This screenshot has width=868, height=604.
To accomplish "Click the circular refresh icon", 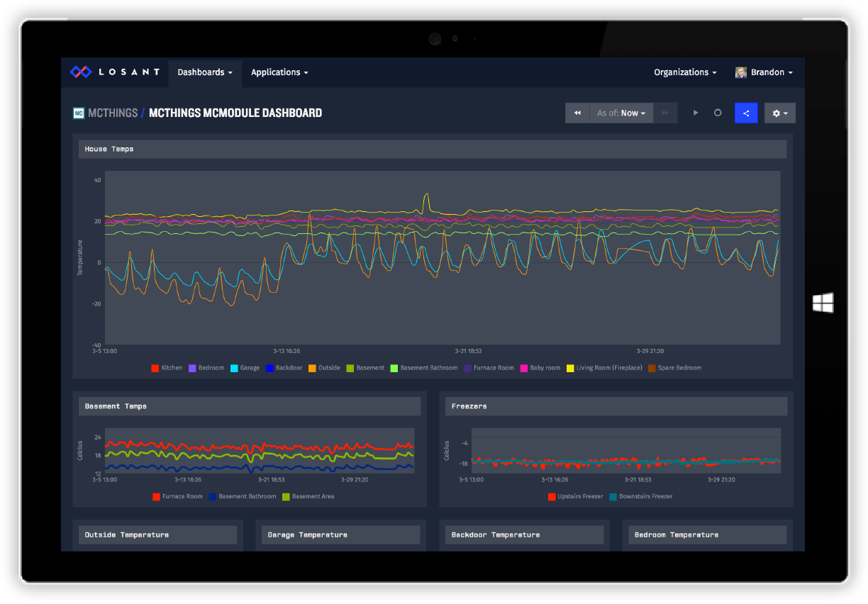I will (718, 113).
